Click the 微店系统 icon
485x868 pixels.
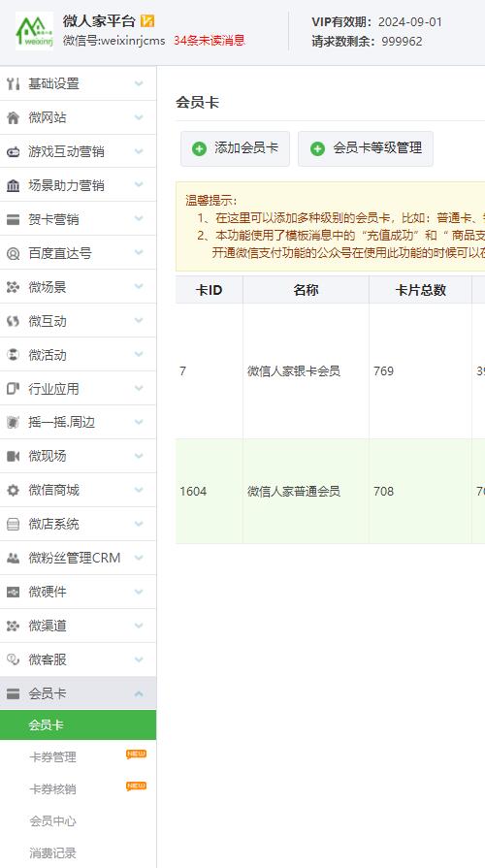tap(13, 525)
